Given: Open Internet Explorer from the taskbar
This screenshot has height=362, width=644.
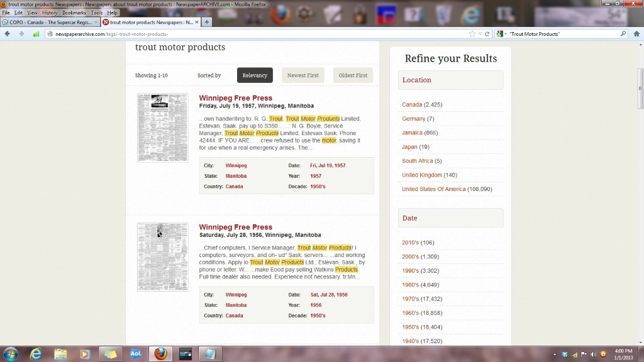Looking at the screenshot, I should point(35,354).
